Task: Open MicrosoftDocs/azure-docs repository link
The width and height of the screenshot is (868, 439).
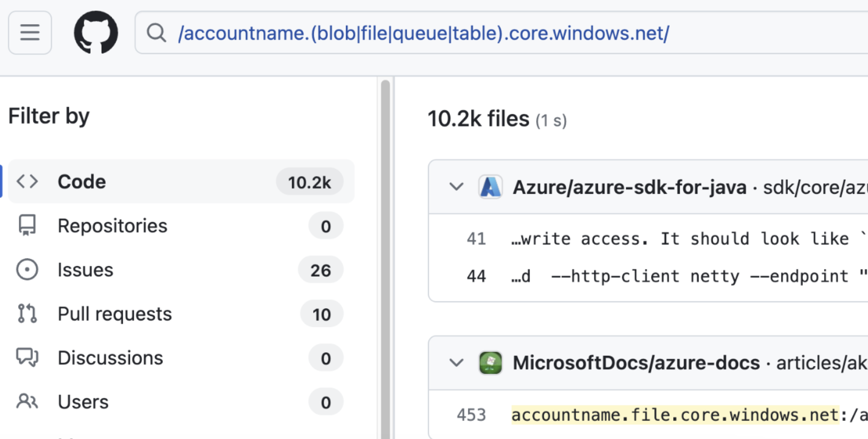Action: [636, 363]
